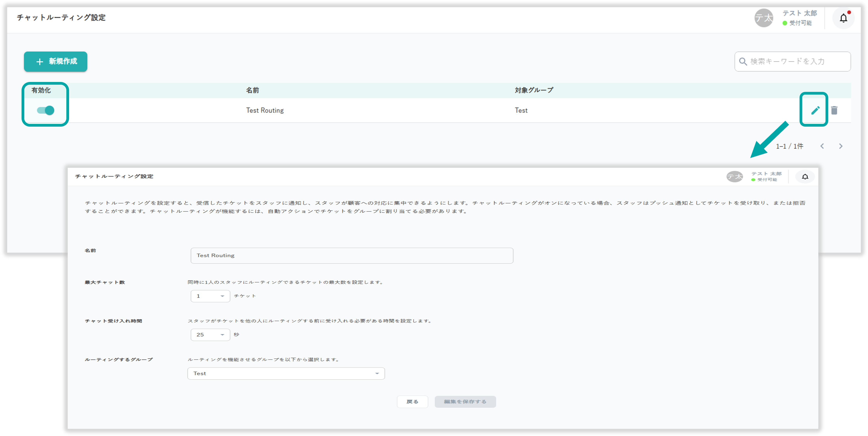Click the 対象グループ column header
This screenshot has width=868, height=436.
[534, 90]
